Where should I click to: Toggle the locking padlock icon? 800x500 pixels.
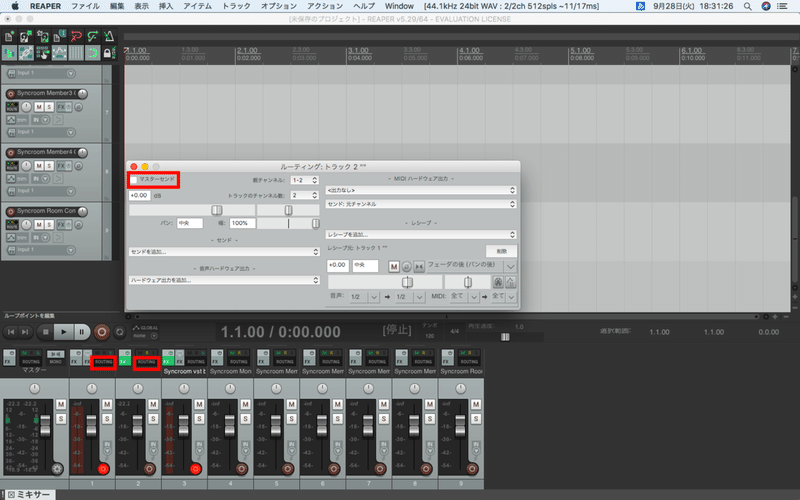point(107,53)
